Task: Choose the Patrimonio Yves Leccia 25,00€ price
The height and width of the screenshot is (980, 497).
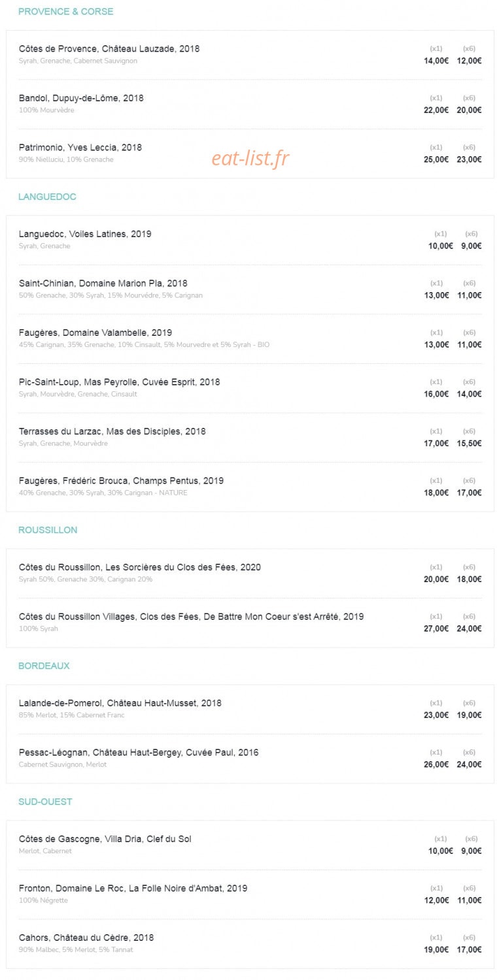Action: [436, 159]
